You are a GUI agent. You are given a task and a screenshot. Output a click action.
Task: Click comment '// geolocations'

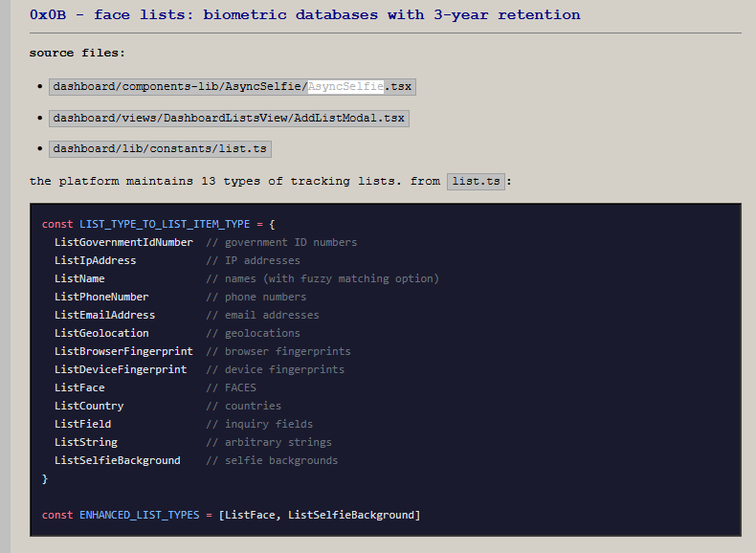click(254, 333)
